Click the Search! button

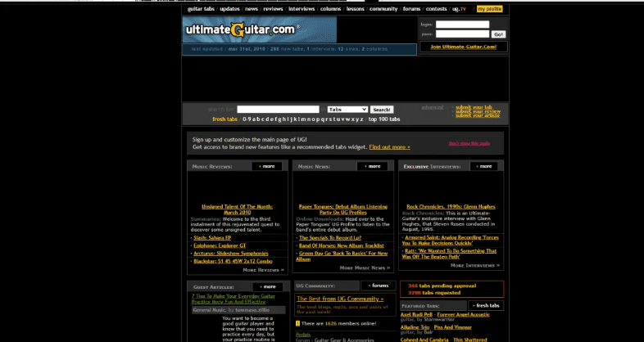(x=382, y=110)
